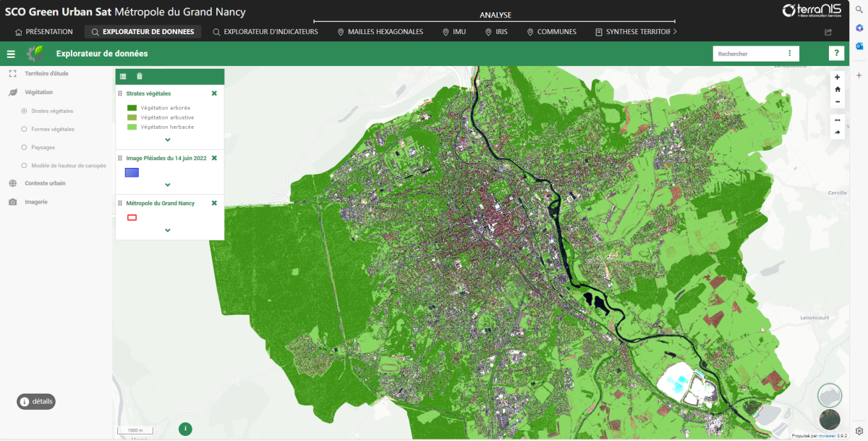Expand Image Pléiades layer options chevron
The width and height of the screenshot is (868, 441).
click(x=168, y=185)
